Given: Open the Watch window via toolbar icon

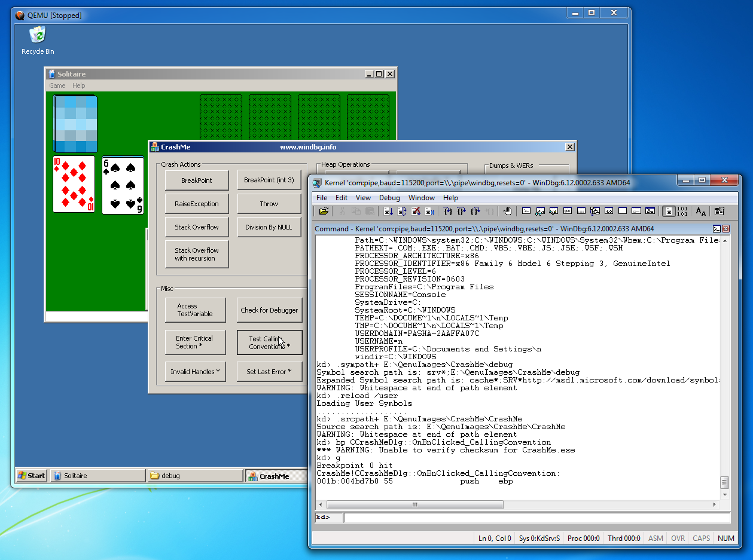Looking at the screenshot, I should [x=540, y=211].
